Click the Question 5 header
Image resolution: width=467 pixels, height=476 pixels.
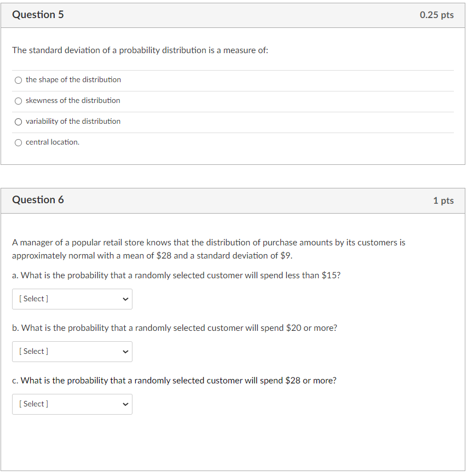tap(38, 15)
